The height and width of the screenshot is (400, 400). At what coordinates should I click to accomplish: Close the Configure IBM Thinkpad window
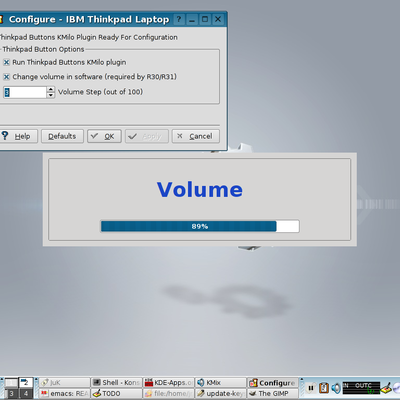coord(218,19)
